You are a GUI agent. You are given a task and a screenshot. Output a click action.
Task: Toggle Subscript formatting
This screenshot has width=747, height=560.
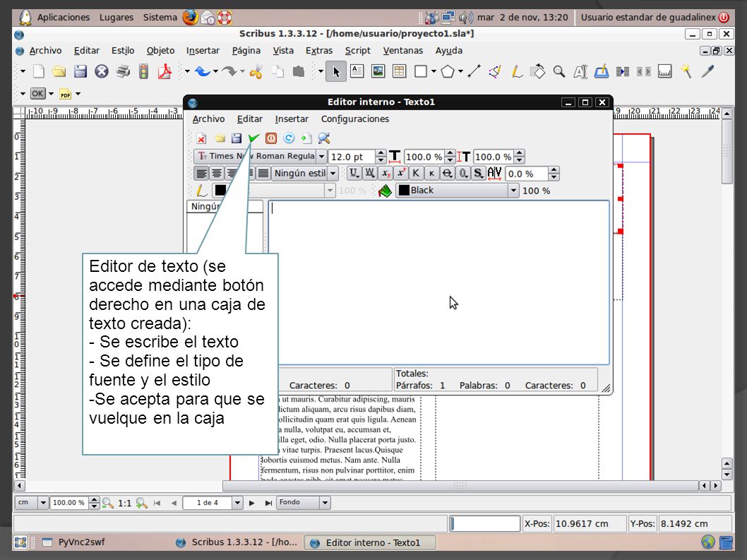click(x=385, y=174)
